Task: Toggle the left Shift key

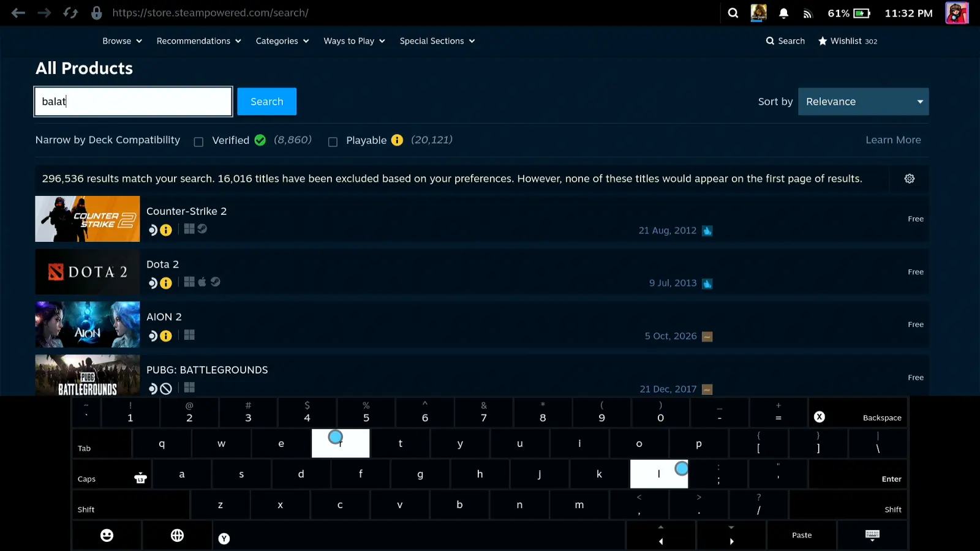Action: pyautogui.click(x=131, y=504)
